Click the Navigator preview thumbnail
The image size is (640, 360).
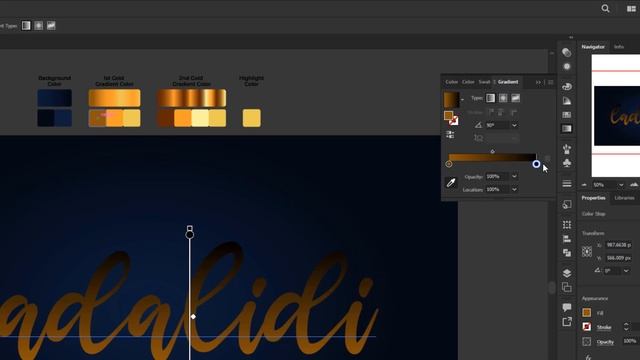click(x=617, y=116)
